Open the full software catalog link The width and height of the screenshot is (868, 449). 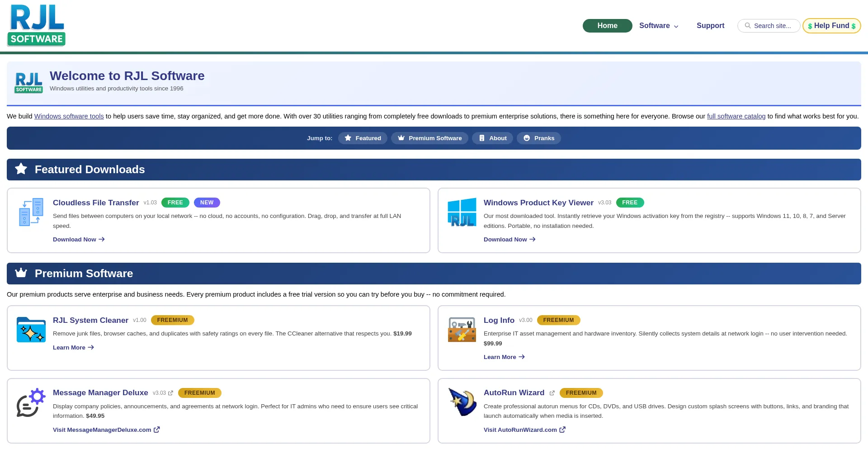[x=736, y=116]
